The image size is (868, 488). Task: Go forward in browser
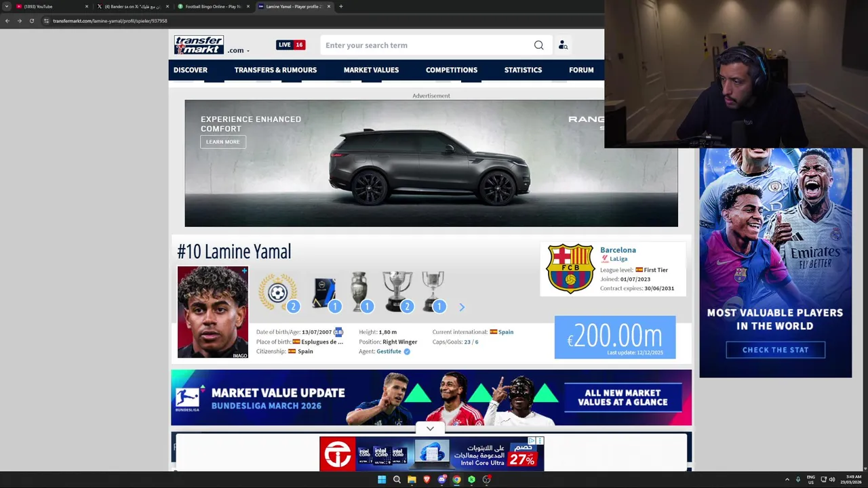[19, 21]
